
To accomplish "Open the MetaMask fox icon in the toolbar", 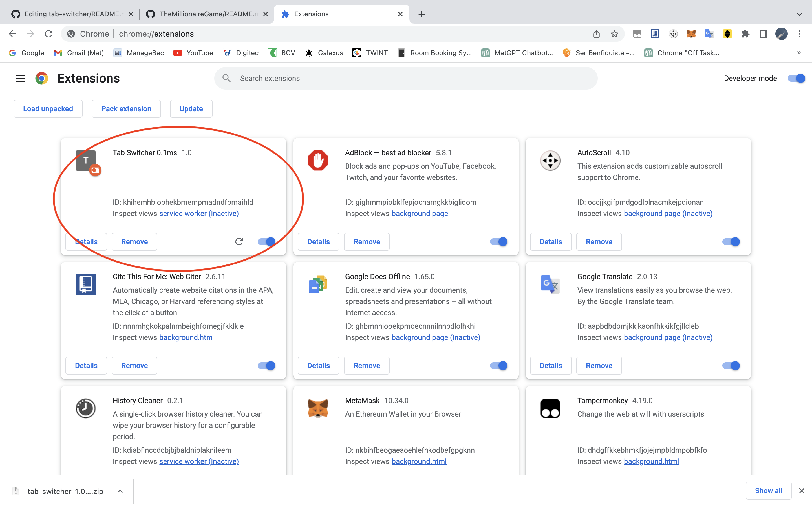I will (x=691, y=34).
